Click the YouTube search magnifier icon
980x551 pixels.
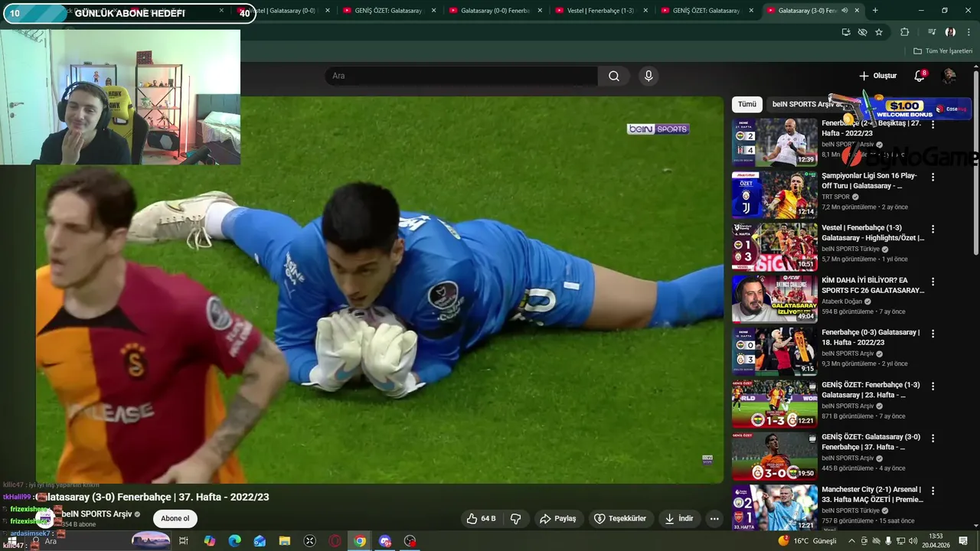(x=614, y=76)
